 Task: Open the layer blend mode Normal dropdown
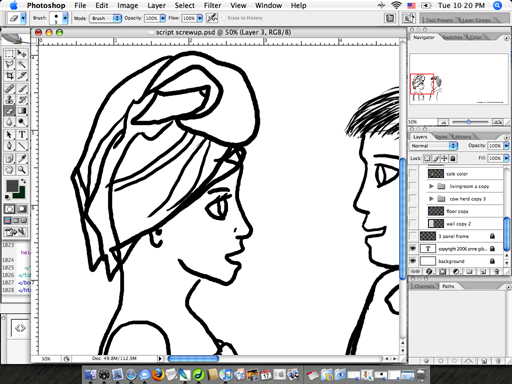pyautogui.click(x=433, y=146)
